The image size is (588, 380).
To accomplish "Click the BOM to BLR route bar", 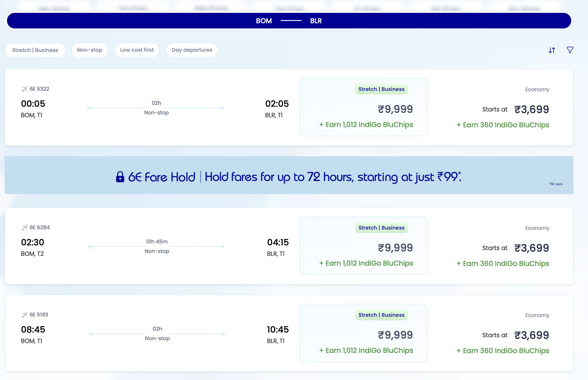I will click(289, 21).
